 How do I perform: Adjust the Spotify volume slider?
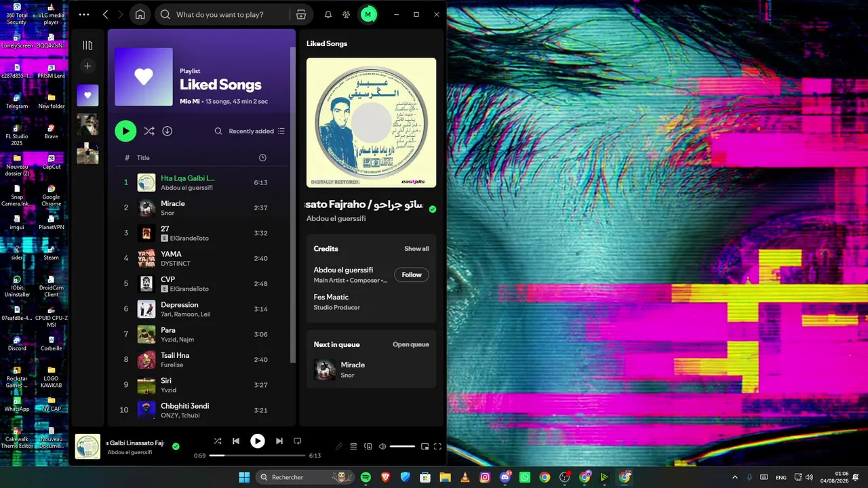[402, 446]
